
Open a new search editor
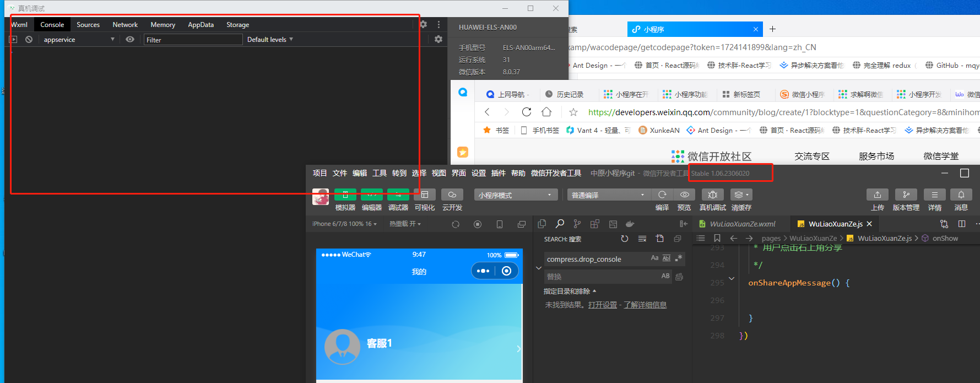point(660,239)
